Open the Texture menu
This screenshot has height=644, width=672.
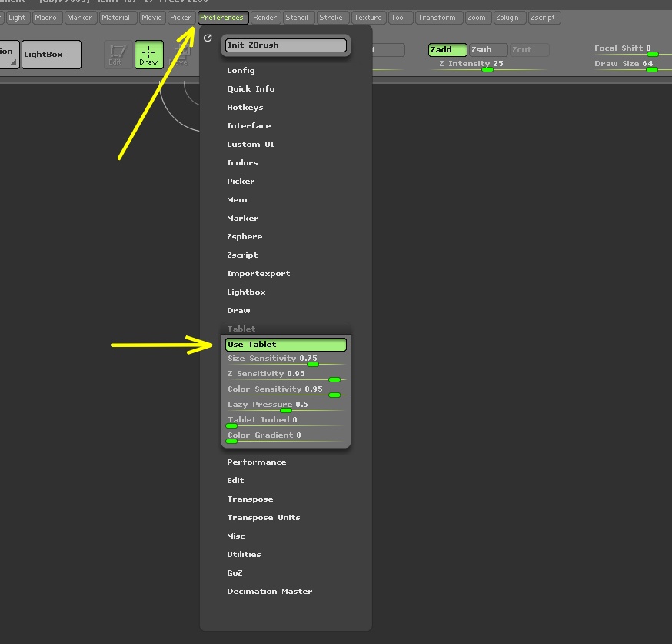point(368,18)
